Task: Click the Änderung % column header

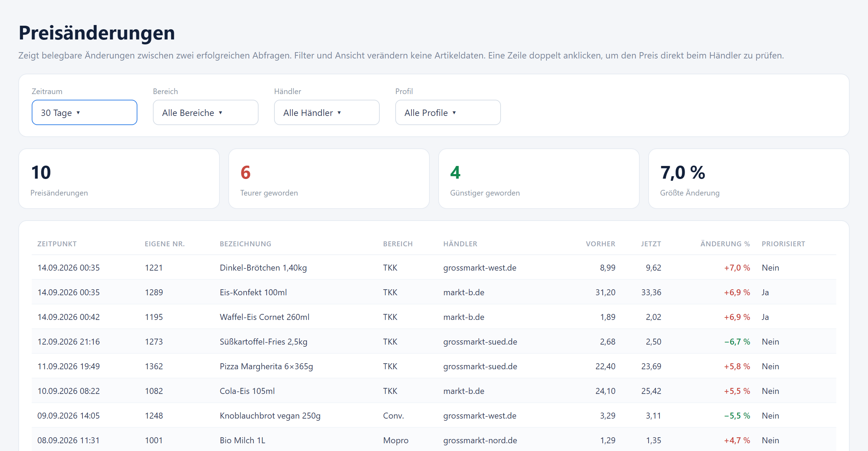Action: (x=725, y=244)
